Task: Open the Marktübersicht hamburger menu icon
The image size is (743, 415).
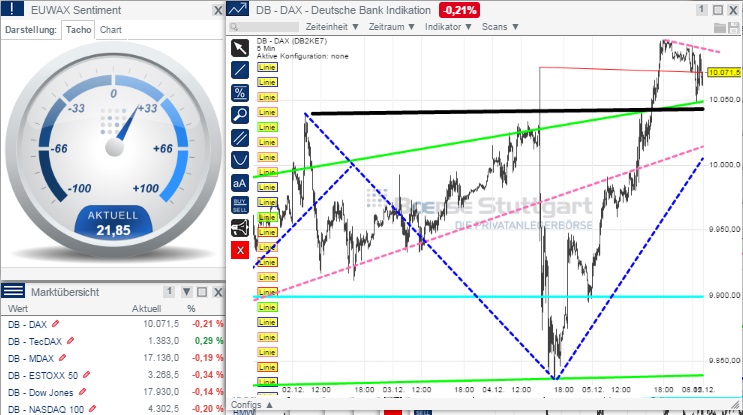Action: [x=13, y=291]
